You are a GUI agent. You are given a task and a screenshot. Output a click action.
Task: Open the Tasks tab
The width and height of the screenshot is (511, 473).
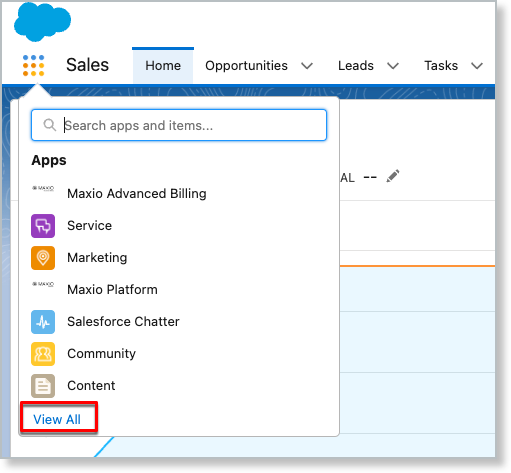pos(441,66)
